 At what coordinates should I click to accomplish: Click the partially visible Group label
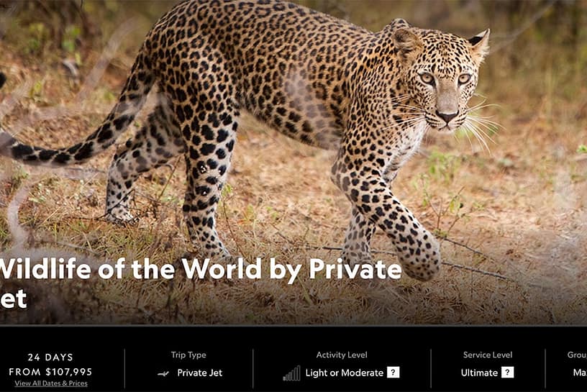click(x=577, y=355)
